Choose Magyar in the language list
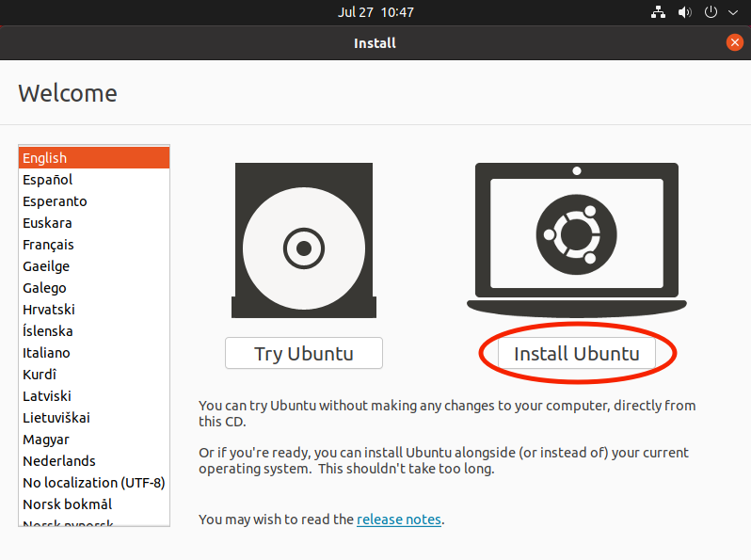751x560 pixels. pos(93,440)
